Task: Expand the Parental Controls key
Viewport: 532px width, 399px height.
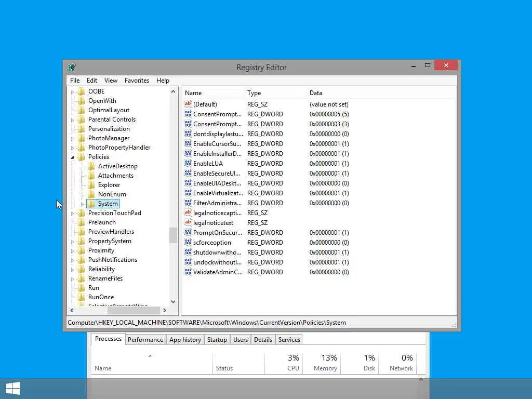Action: (72, 120)
